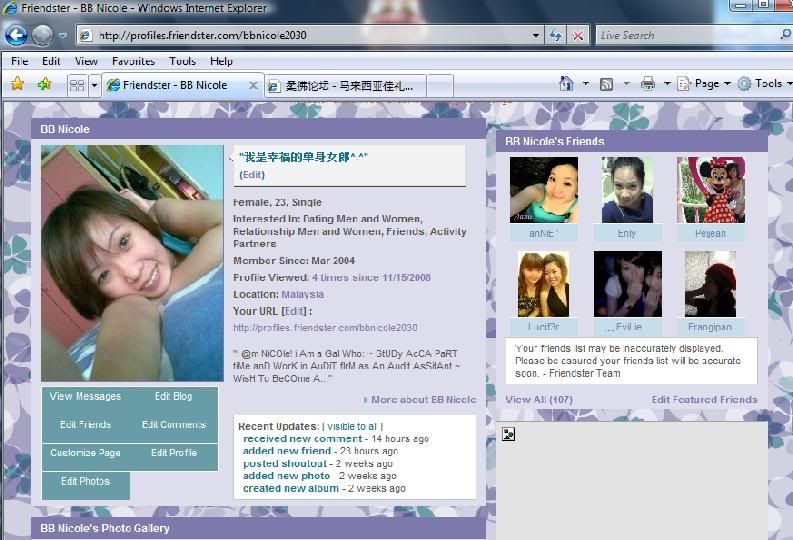This screenshot has width=793, height=540.
Task: Open the address bar history dropdown arrow
Action: click(532, 35)
